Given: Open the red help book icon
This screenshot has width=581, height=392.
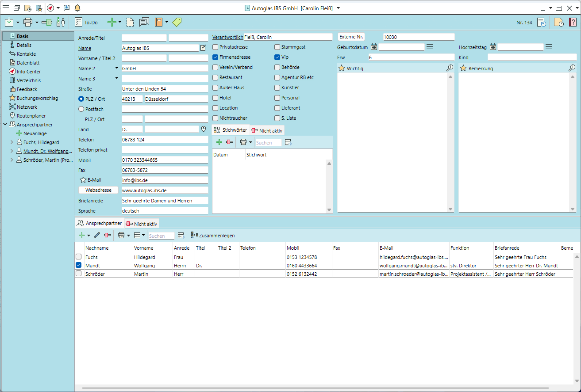Looking at the screenshot, I should [573, 22].
